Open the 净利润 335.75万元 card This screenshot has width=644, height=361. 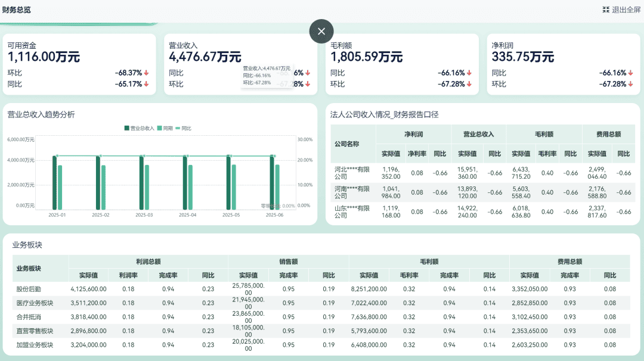563,64
